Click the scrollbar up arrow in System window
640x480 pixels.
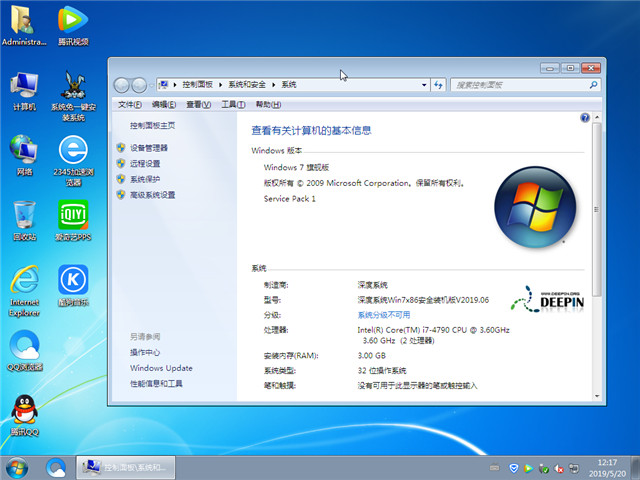[597, 118]
